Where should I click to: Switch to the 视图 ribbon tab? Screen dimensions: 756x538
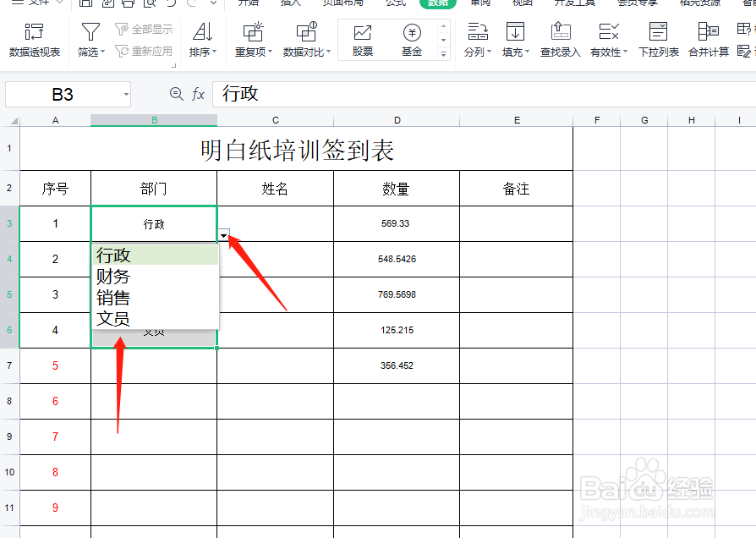coord(521,3)
